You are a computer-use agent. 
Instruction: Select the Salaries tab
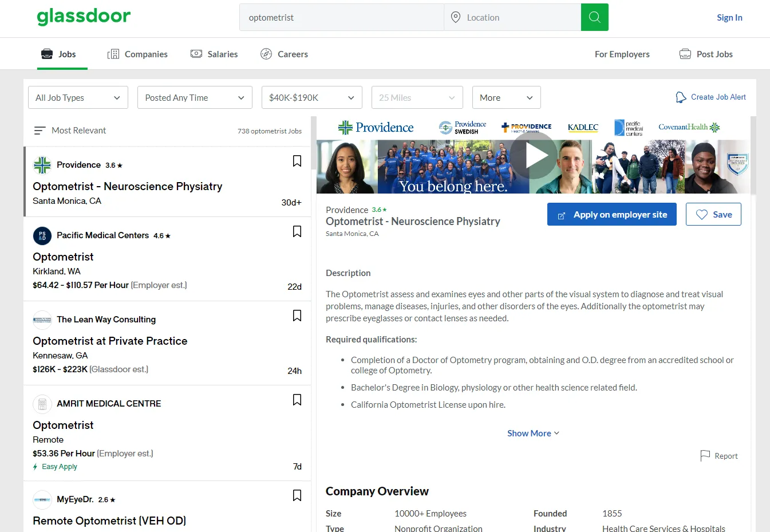coord(214,54)
